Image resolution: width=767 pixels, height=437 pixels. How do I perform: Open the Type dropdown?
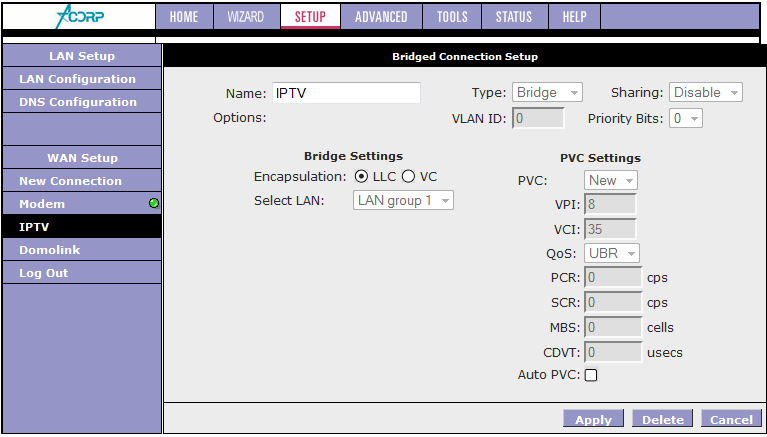[547, 93]
